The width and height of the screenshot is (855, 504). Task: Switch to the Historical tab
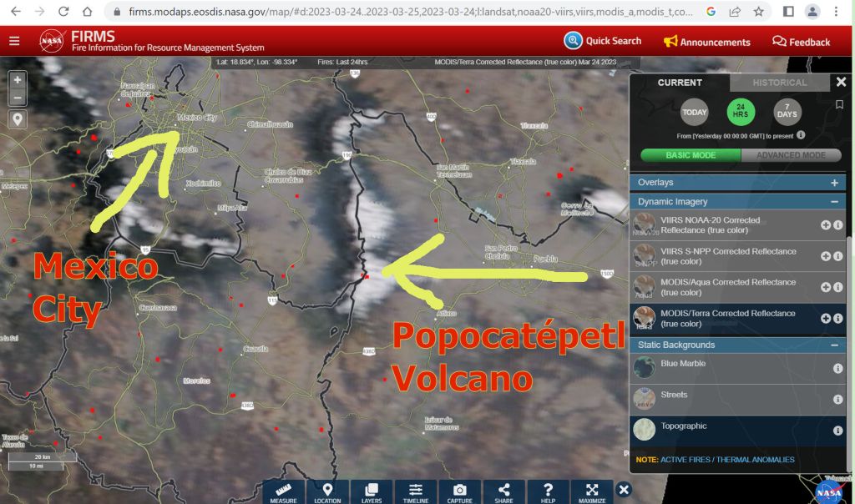click(x=779, y=83)
